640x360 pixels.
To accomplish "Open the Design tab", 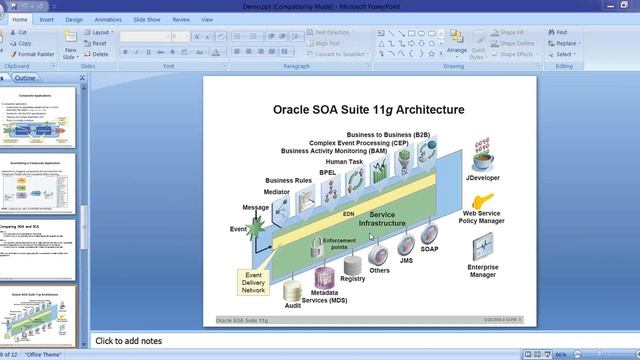I will tap(74, 19).
